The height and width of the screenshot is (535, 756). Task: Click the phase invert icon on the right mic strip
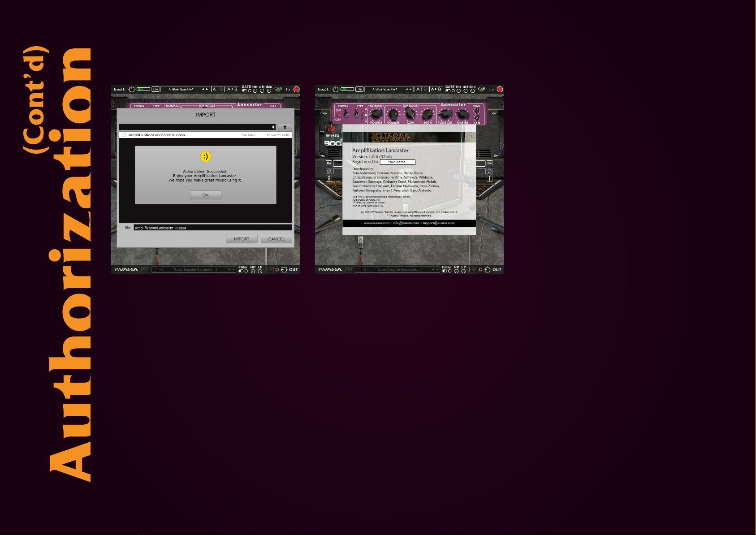point(489,171)
